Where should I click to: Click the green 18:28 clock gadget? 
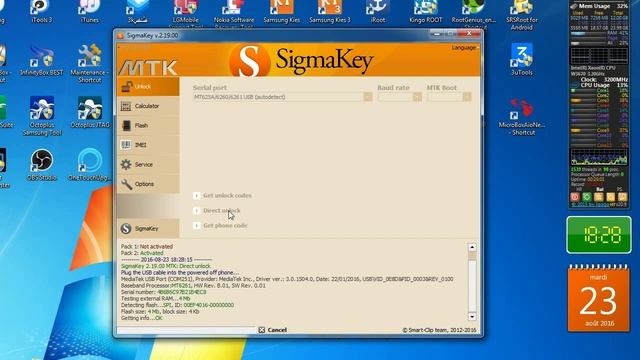pos(599,235)
